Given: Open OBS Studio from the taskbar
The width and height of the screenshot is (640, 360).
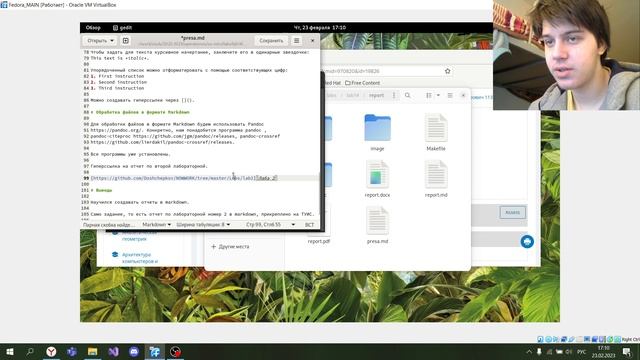Looking at the screenshot, I should 176,351.
